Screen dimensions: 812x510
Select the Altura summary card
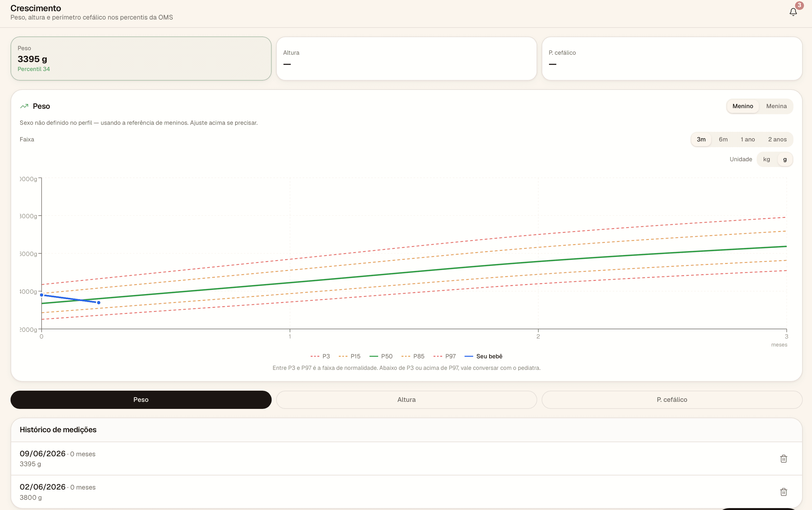tap(406, 59)
